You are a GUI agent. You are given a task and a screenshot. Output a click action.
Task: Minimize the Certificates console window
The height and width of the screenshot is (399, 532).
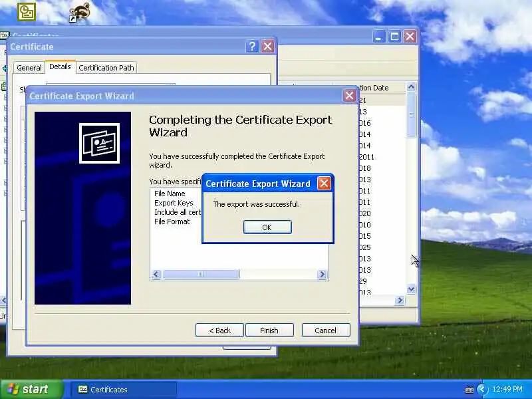[379, 37]
